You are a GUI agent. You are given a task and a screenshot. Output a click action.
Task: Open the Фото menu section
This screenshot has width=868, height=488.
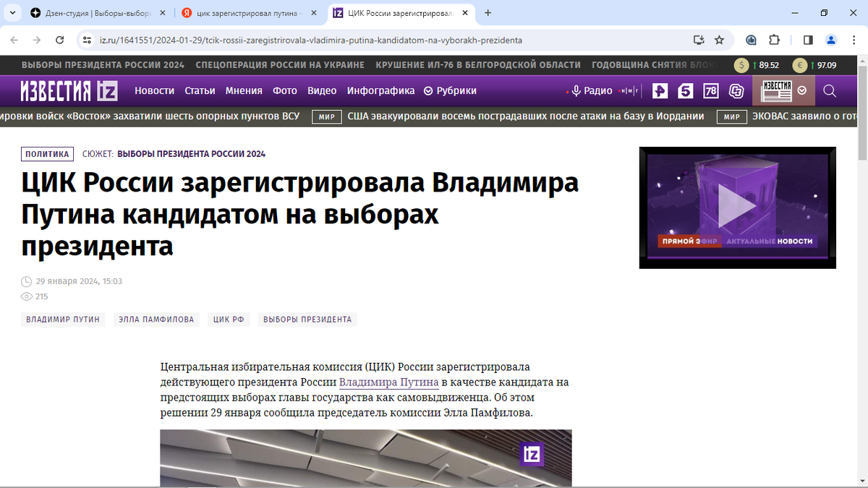tap(285, 90)
